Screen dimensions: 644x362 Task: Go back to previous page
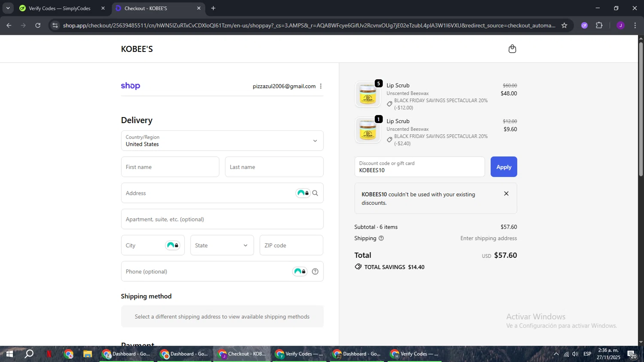click(x=9, y=25)
